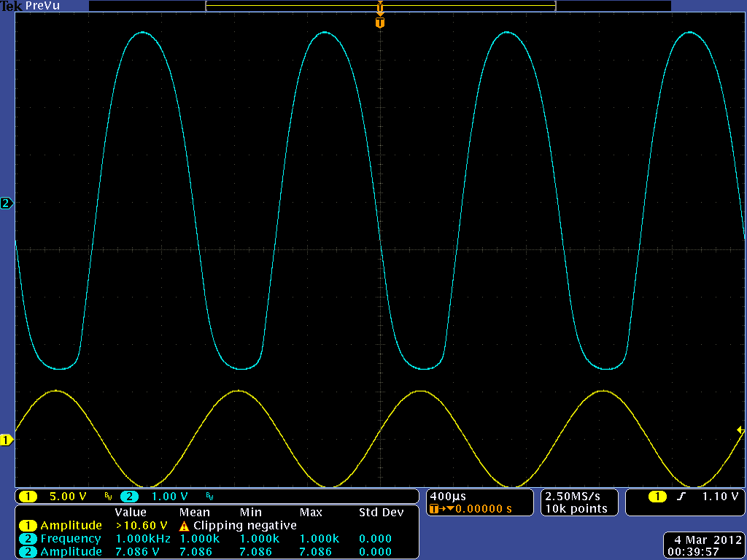Click the orange trigger delay icon before 0.00000 s
This screenshot has height=560, width=747.
[441, 509]
